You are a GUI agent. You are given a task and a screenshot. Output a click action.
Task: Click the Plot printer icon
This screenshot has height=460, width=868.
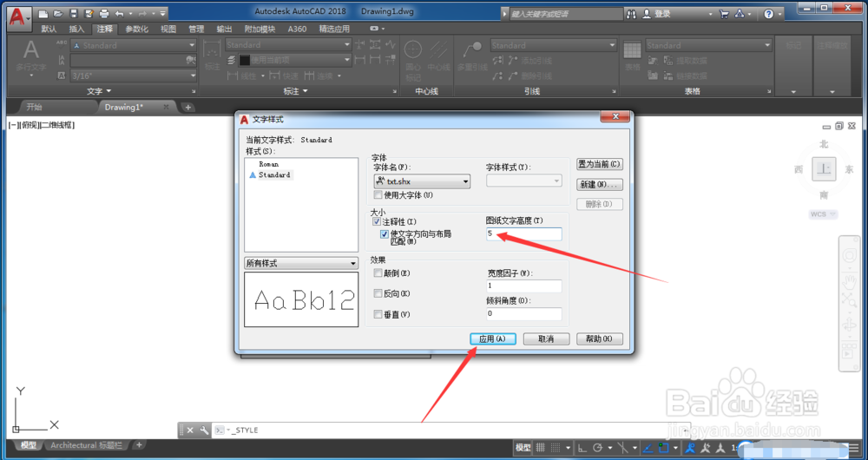click(x=103, y=13)
